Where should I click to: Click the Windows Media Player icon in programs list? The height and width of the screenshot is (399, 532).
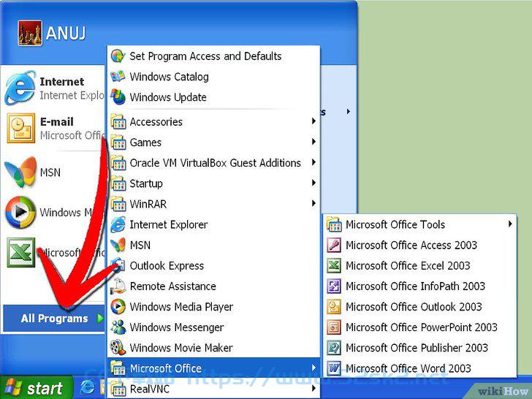point(118,307)
